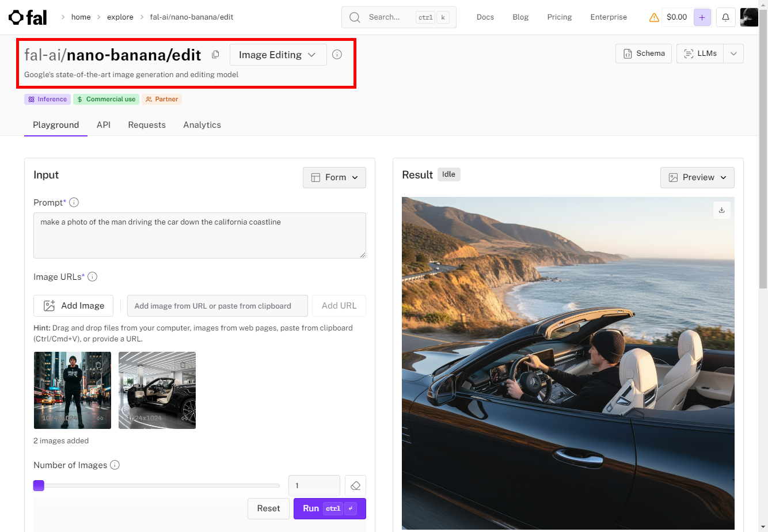Navigate to home breadcrumb

pos(81,17)
